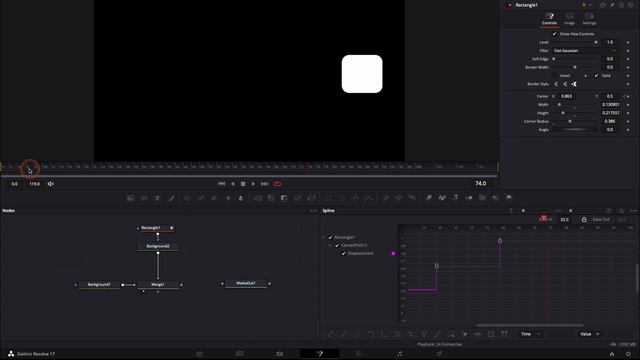Image resolution: width=640 pixels, height=360 pixels.
Task: Toggle the red loop playback button
Action: pyautogui.click(x=278, y=184)
